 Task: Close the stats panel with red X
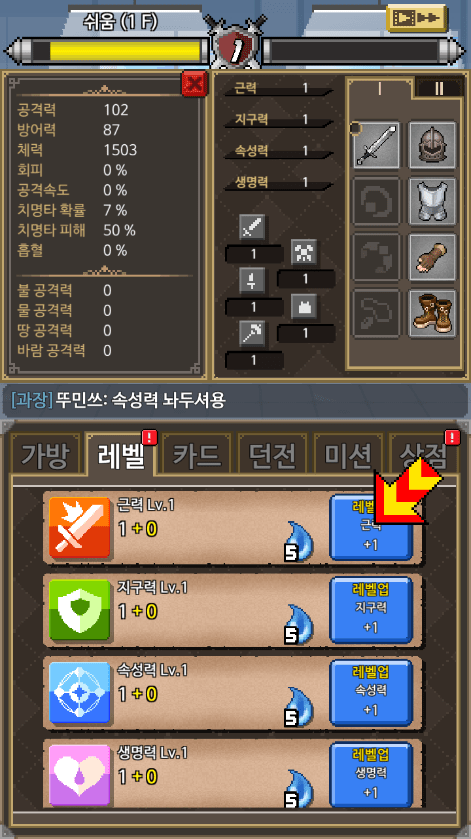[194, 85]
